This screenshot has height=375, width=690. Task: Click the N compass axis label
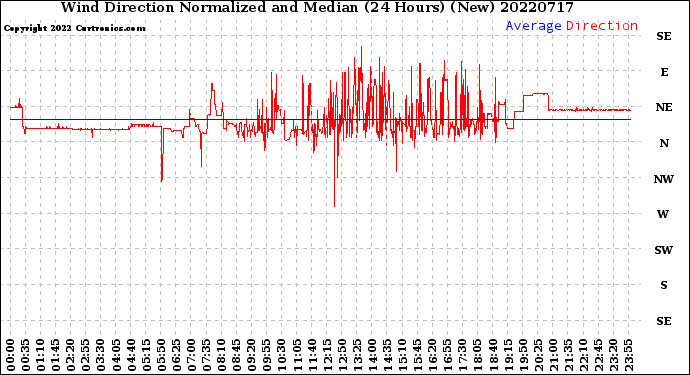pyautogui.click(x=664, y=143)
